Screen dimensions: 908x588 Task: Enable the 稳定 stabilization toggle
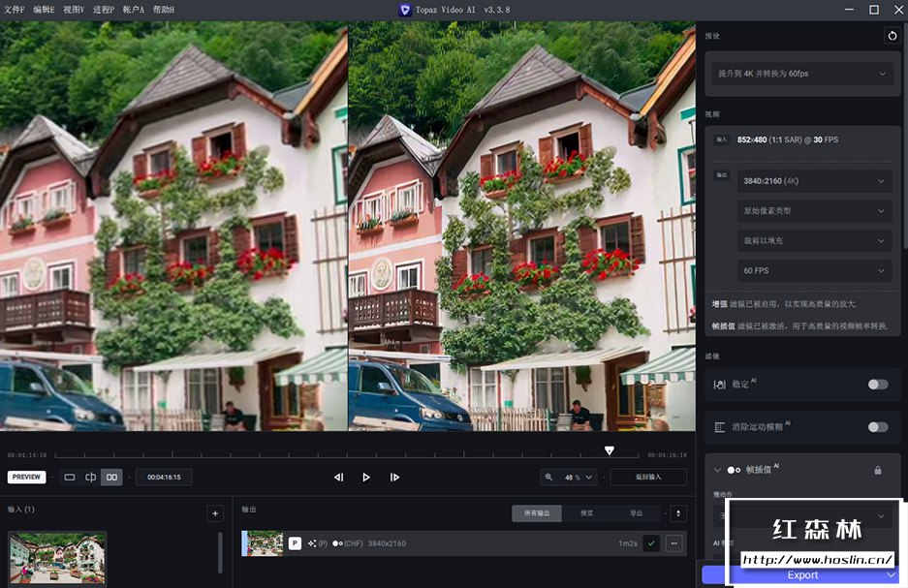coord(877,385)
